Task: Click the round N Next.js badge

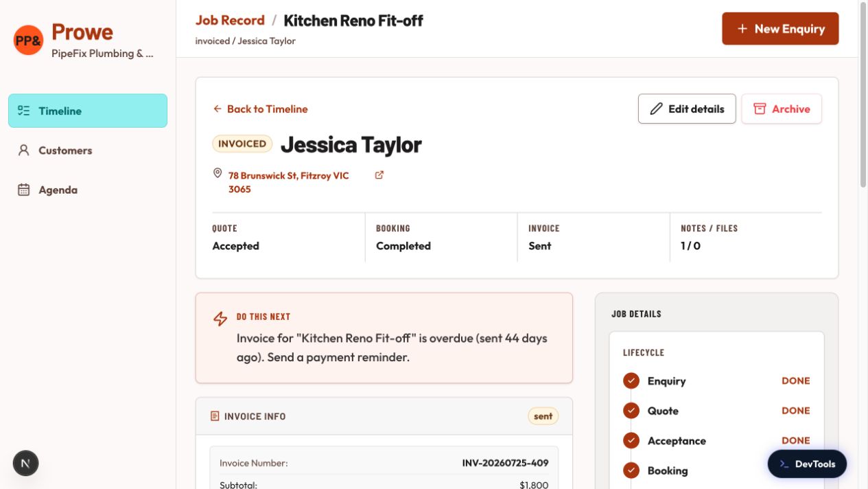Action: [25, 464]
